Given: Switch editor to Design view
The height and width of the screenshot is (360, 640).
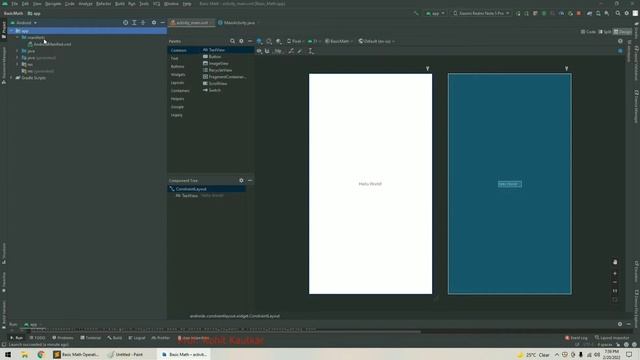Looking at the screenshot, I should point(622,32).
